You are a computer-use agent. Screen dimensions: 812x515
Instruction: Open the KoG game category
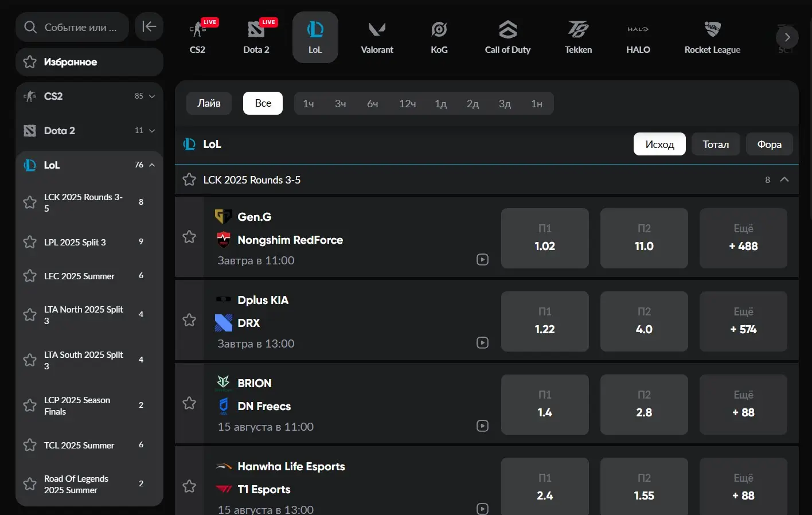[x=439, y=37]
